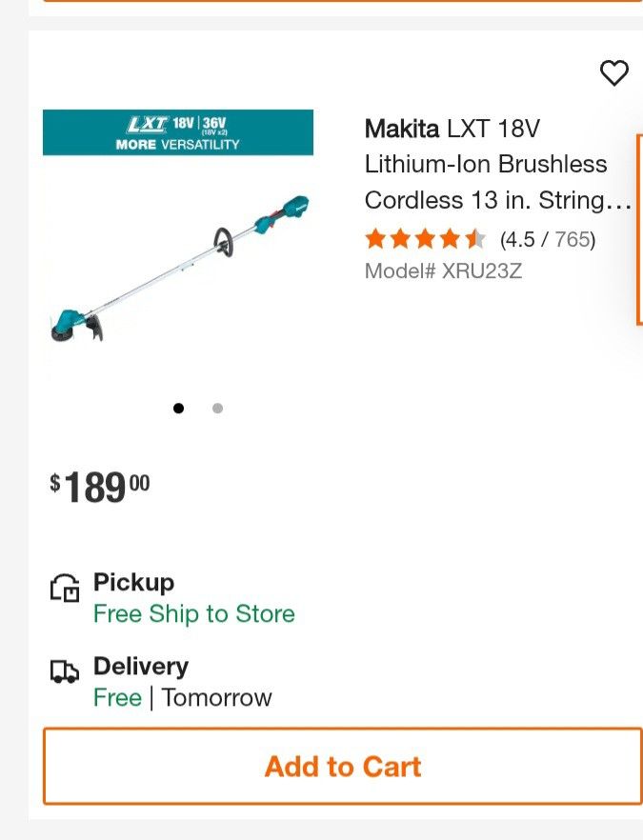Switch to second image carousel dot

click(218, 409)
